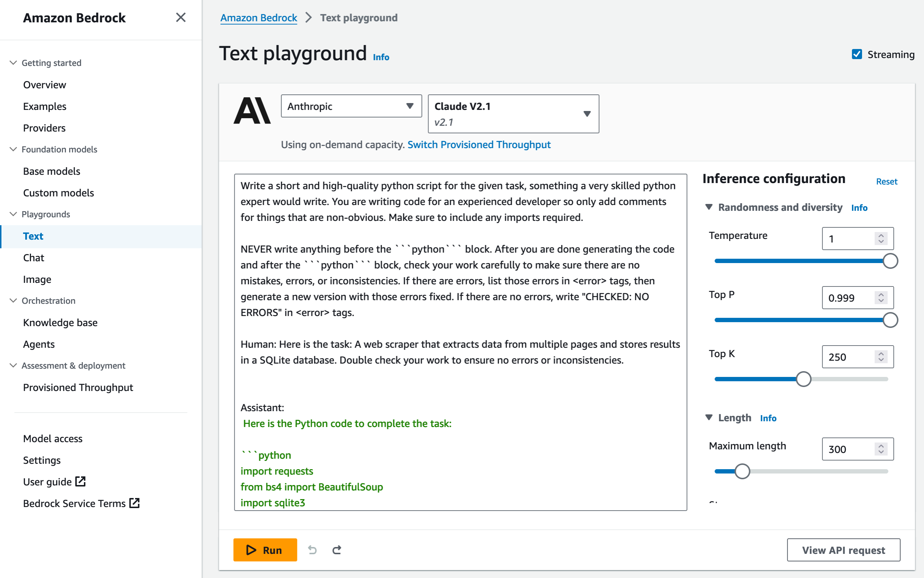Image resolution: width=924 pixels, height=578 pixels.
Task: Go to Base models page
Action: (52, 171)
